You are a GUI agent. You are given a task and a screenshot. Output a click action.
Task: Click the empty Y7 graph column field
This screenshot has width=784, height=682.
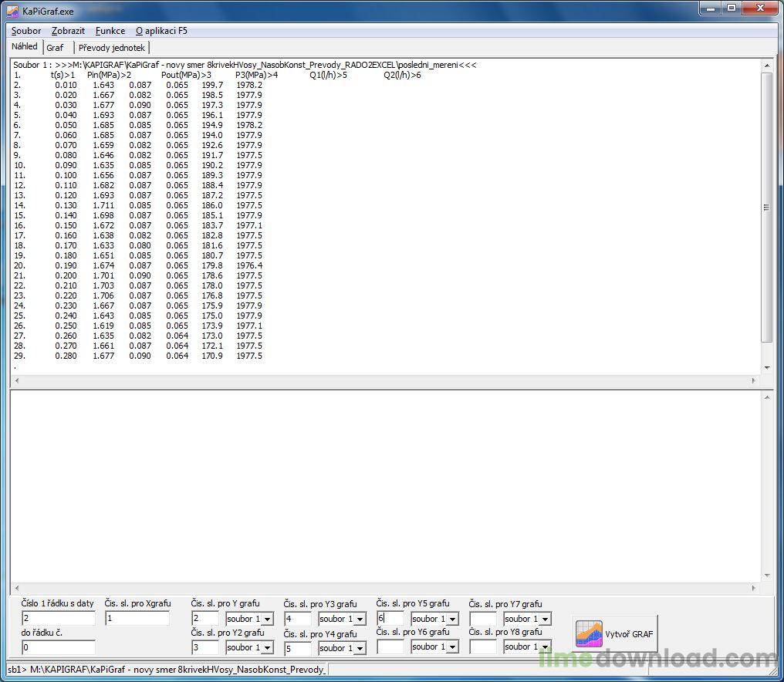484,619
